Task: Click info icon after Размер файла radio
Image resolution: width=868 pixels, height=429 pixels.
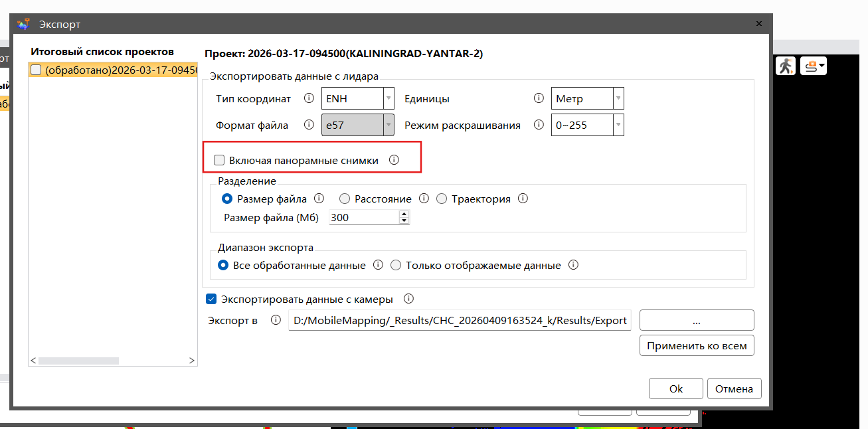Action: tap(319, 199)
